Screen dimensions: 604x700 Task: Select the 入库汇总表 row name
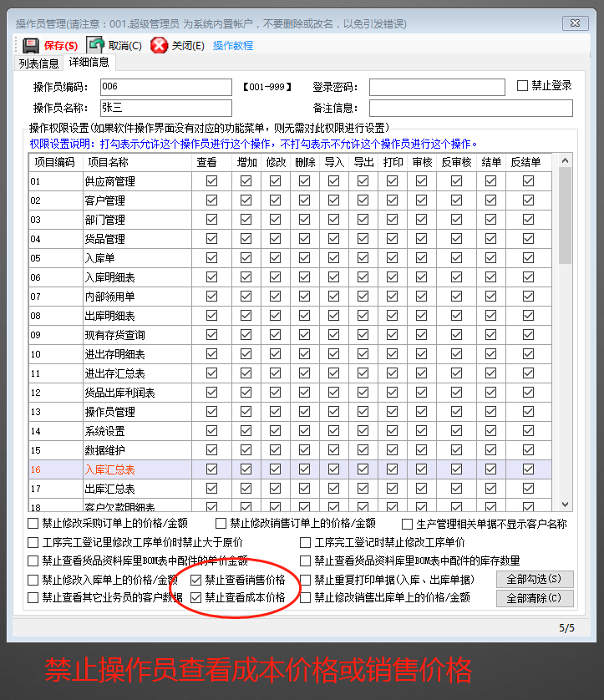[109, 469]
